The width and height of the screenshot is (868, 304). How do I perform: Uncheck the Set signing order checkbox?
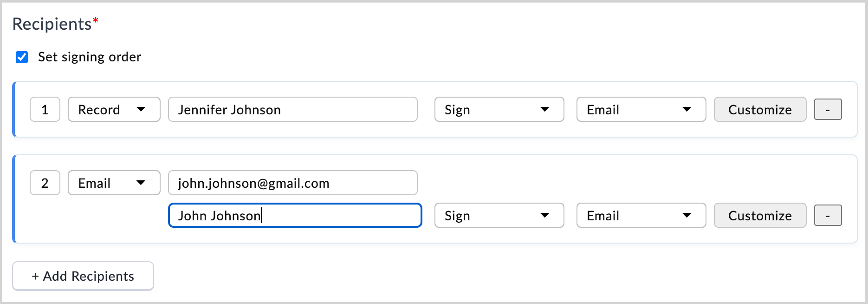point(22,57)
